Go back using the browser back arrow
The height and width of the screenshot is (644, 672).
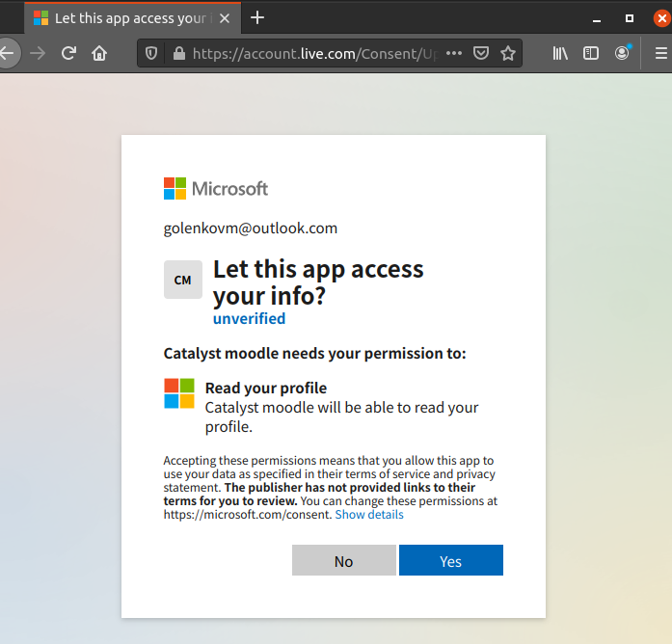pyautogui.click(x=8, y=53)
